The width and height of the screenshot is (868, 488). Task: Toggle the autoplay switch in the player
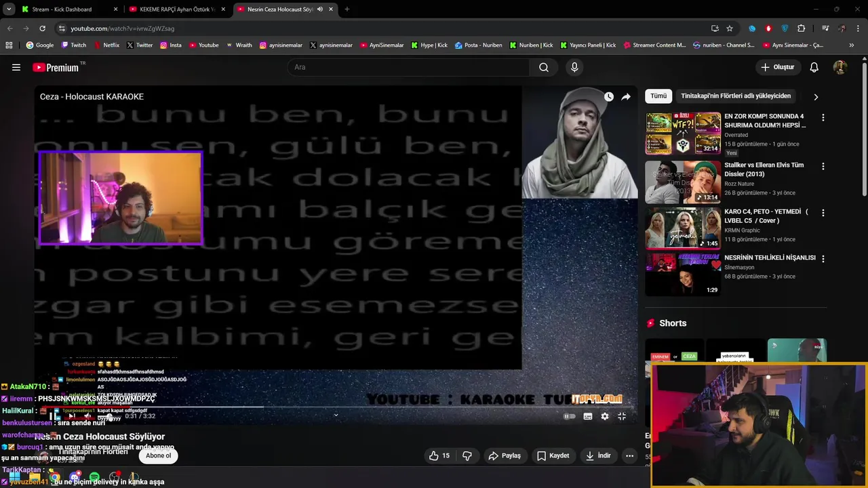click(570, 416)
